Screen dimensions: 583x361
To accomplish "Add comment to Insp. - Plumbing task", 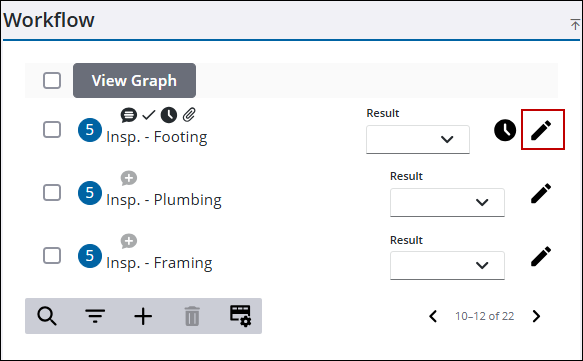I will click(x=129, y=178).
